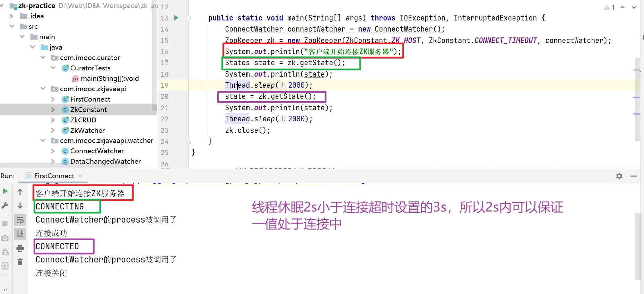Expand the FirstConnect class node
The height and width of the screenshot is (294, 644).
[x=53, y=99]
